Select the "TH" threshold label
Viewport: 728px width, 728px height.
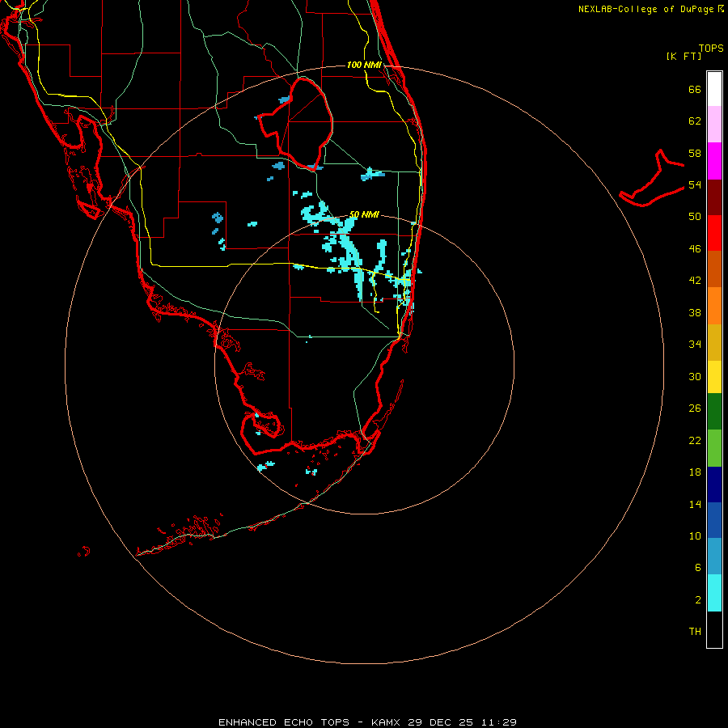(695, 632)
